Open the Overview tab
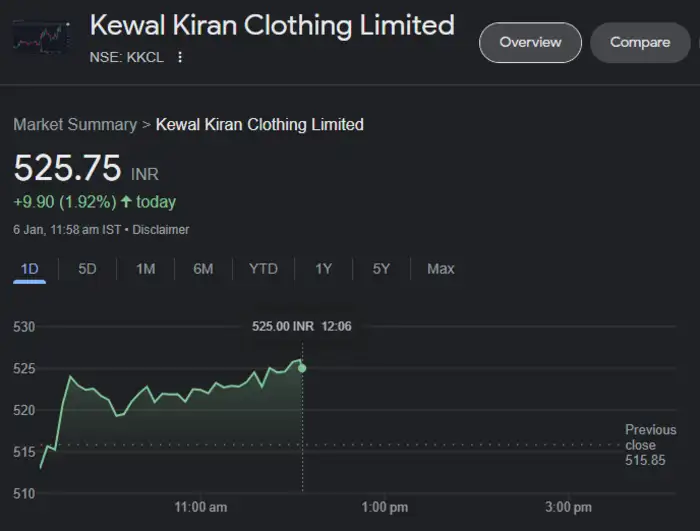 point(530,42)
